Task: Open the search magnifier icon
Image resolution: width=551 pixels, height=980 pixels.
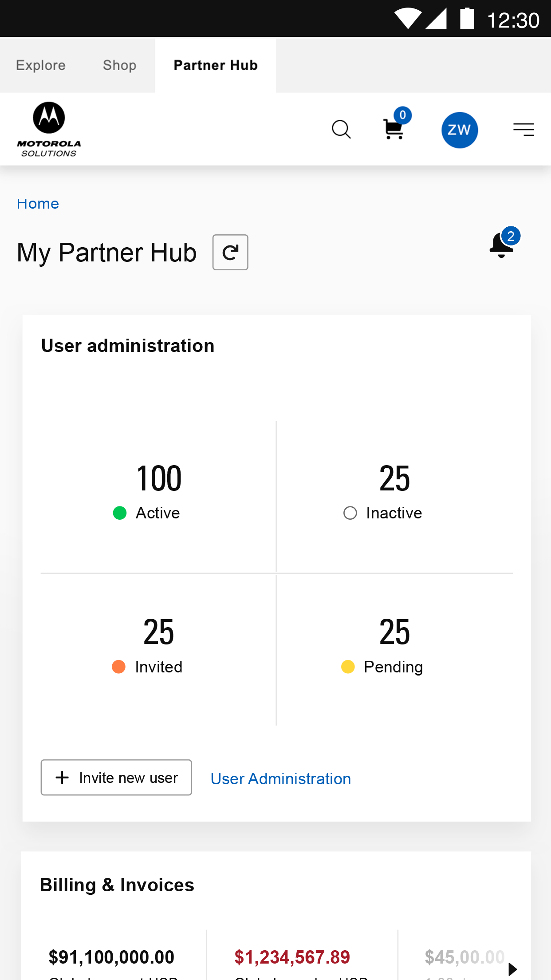Action: tap(341, 130)
